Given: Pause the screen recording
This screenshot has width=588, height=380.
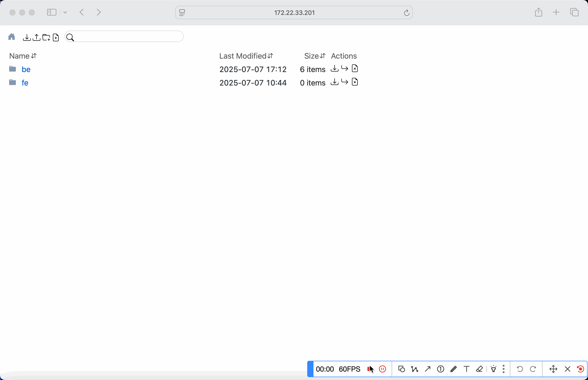Looking at the screenshot, I should [382, 369].
